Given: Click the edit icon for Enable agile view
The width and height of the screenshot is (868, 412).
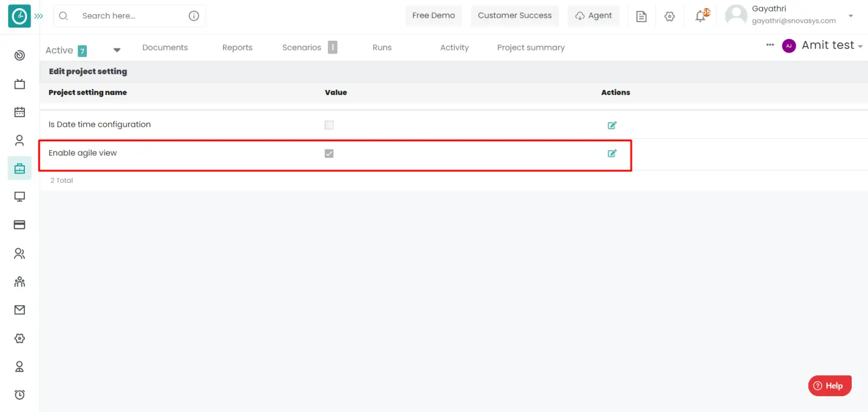Looking at the screenshot, I should point(612,153).
